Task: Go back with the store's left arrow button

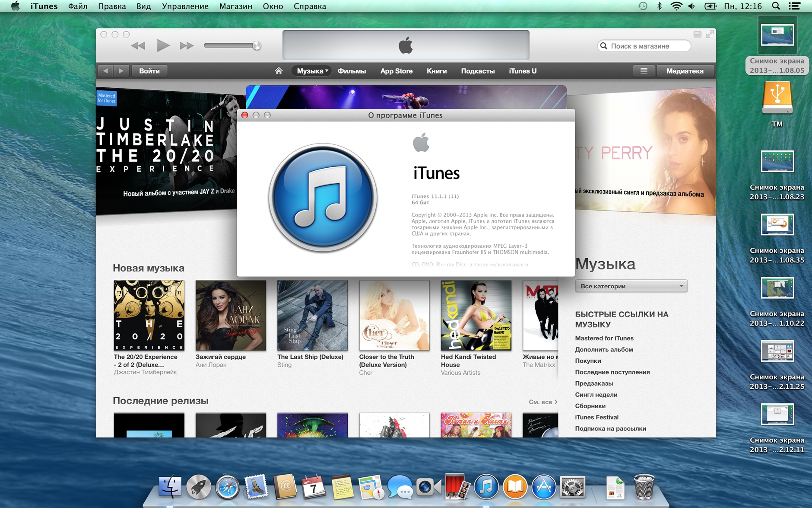Action: 106,71
